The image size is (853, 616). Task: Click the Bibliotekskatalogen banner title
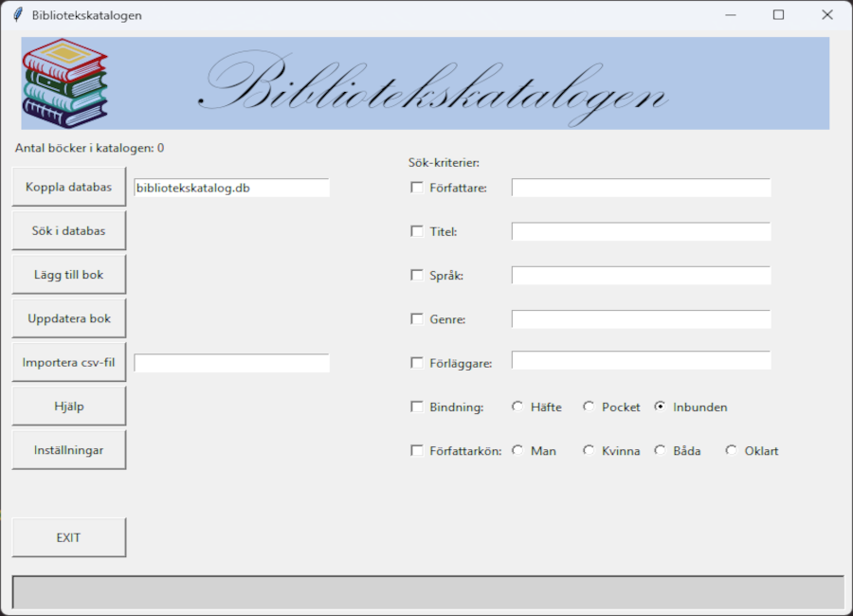[433, 87]
